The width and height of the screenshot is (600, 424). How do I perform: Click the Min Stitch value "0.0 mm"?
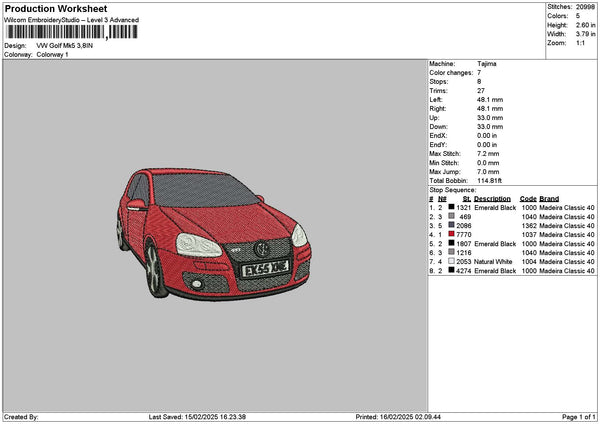coord(488,163)
